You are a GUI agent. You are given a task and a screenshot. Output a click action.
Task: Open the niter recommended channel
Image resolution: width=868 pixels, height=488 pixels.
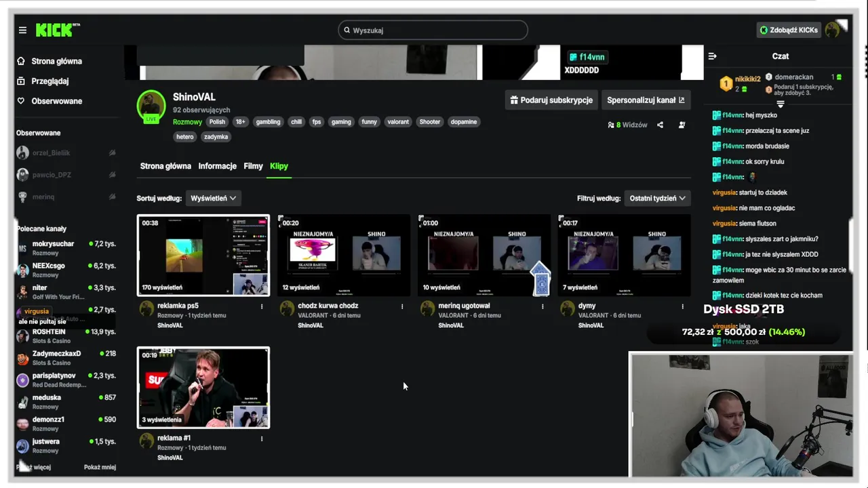(66, 292)
